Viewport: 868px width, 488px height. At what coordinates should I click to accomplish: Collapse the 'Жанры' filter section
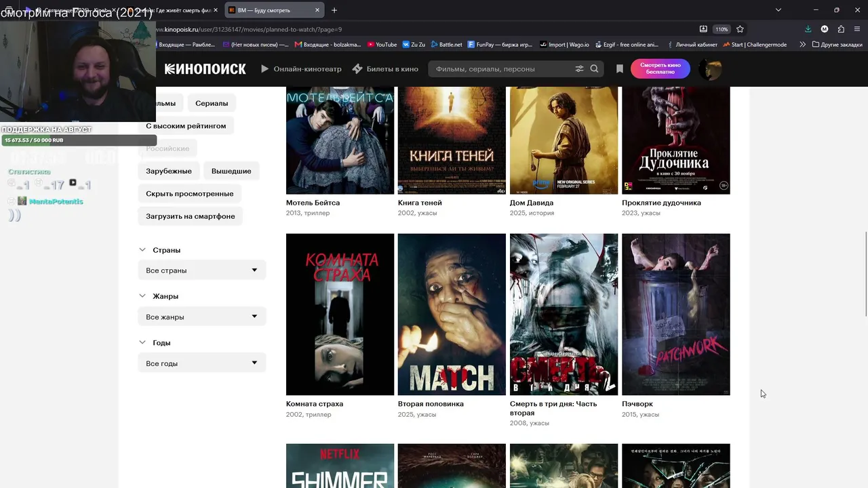tap(159, 296)
